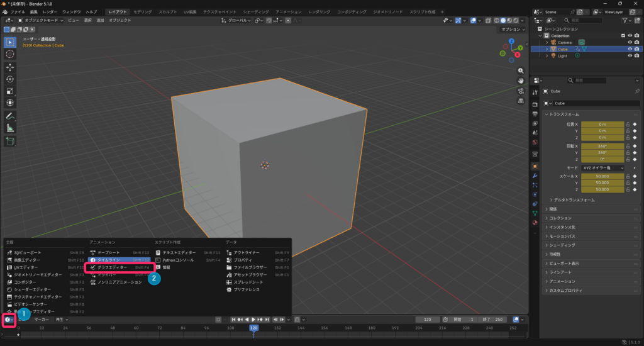Image resolution: width=644 pixels, height=346 pixels.
Task: Open the timeline editor type selector
Action: pos(9,320)
